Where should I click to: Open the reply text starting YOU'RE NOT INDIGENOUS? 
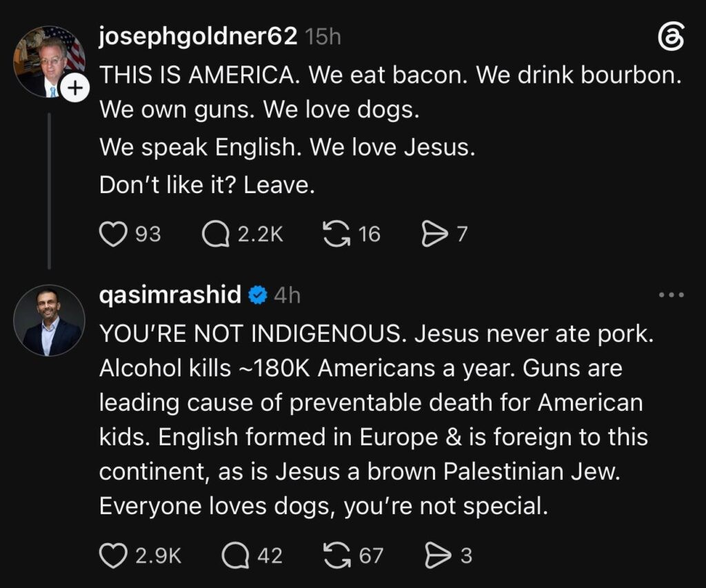tap(373, 420)
